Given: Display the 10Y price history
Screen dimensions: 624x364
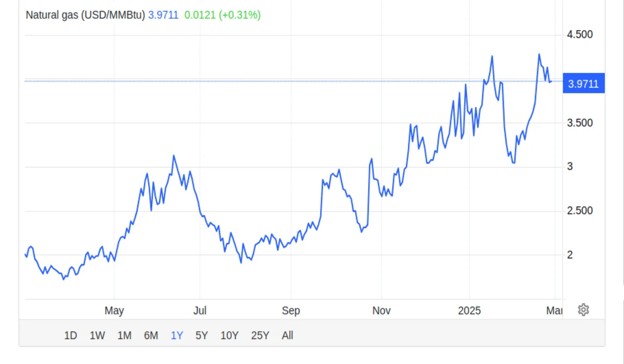Looking at the screenshot, I should 230,335.
